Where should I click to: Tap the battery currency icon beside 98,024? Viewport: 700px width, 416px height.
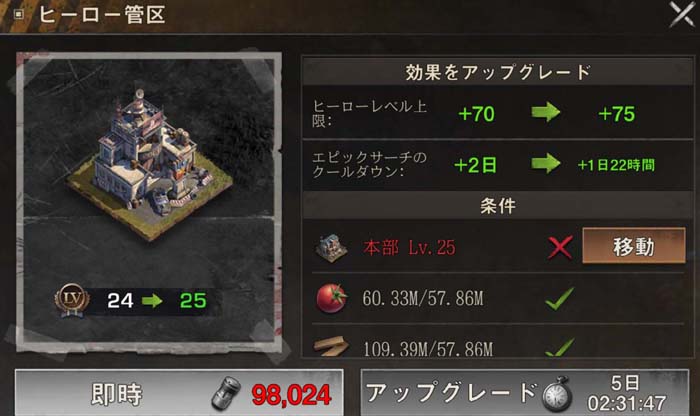pos(226,393)
